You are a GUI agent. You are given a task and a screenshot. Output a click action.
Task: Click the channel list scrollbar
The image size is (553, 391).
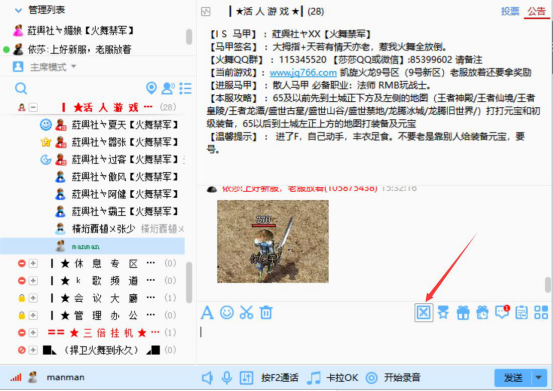[x=189, y=282]
